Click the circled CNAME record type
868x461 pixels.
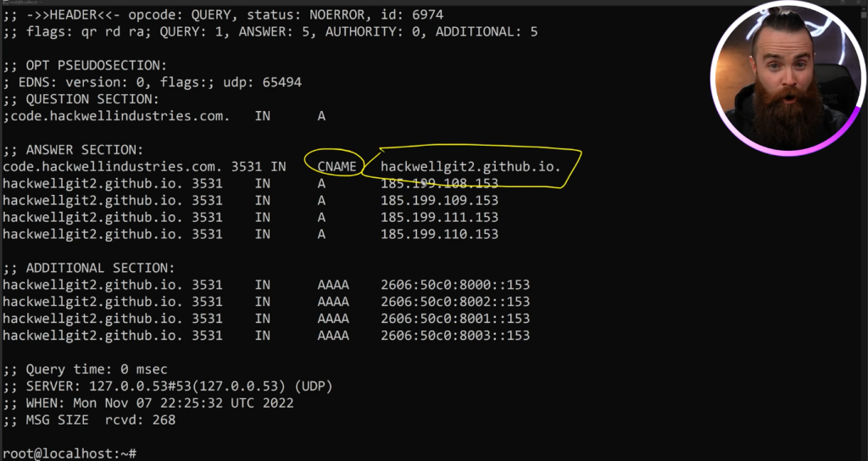[337, 167]
